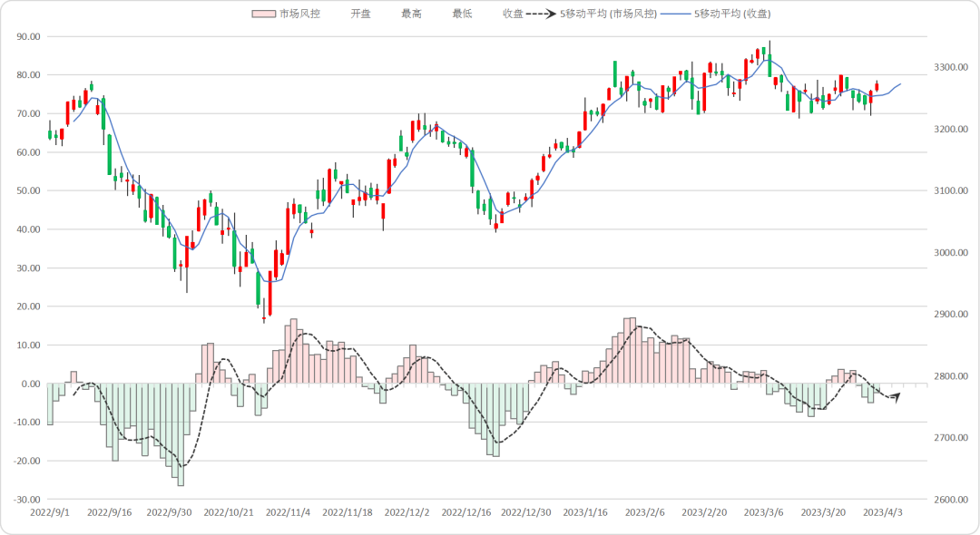Viewport: 980px width, 535px height.
Task: Click right axis label 2600.00
Action: [x=951, y=500]
